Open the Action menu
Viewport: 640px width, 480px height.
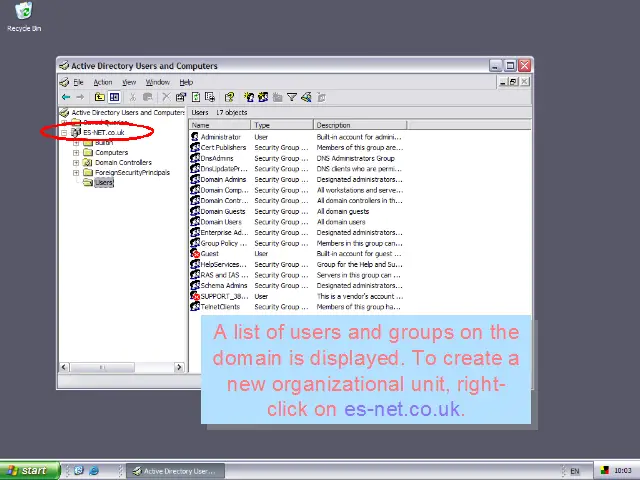click(x=103, y=82)
